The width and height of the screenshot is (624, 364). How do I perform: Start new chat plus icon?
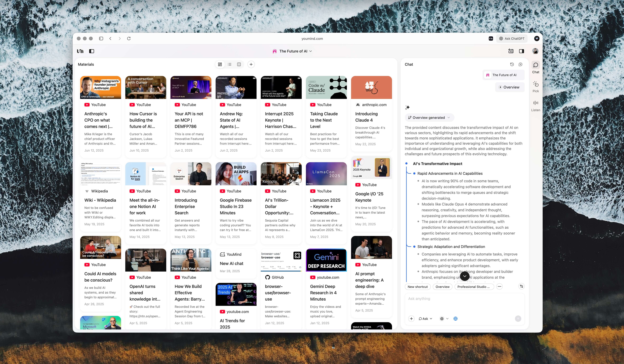[x=520, y=64]
